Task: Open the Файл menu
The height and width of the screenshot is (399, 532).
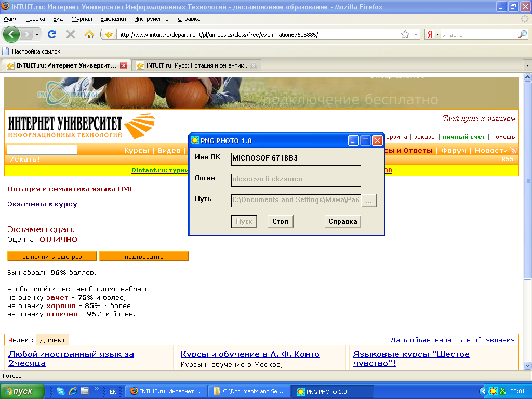Action: pos(10,19)
